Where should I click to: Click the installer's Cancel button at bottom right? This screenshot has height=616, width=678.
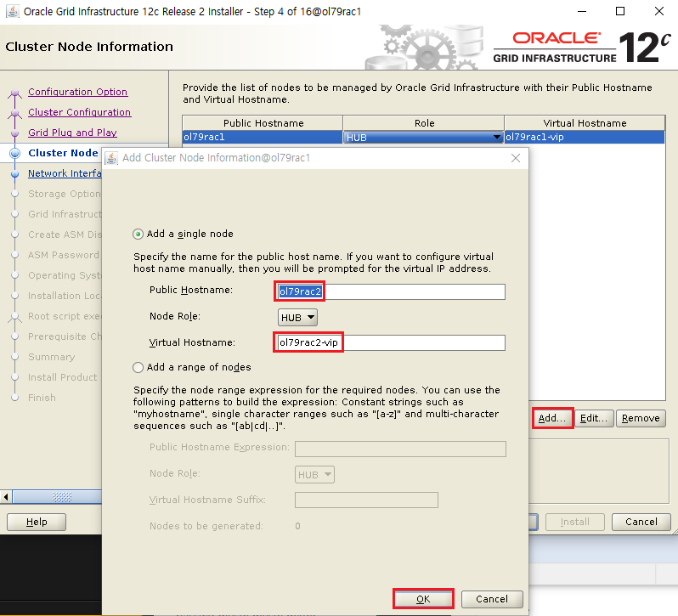(x=641, y=522)
